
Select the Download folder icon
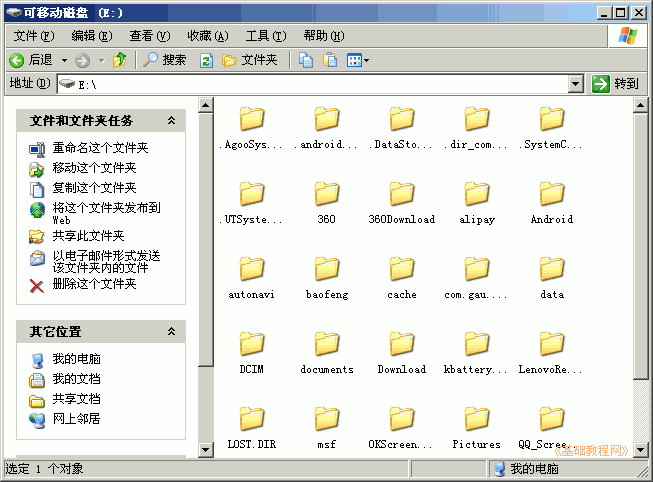point(401,344)
